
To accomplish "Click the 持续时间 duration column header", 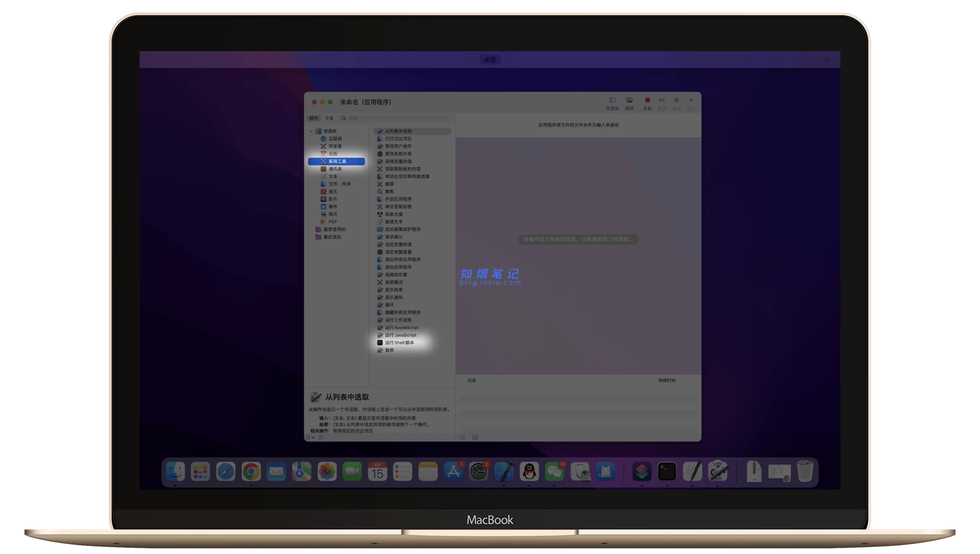I will [x=666, y=380].
